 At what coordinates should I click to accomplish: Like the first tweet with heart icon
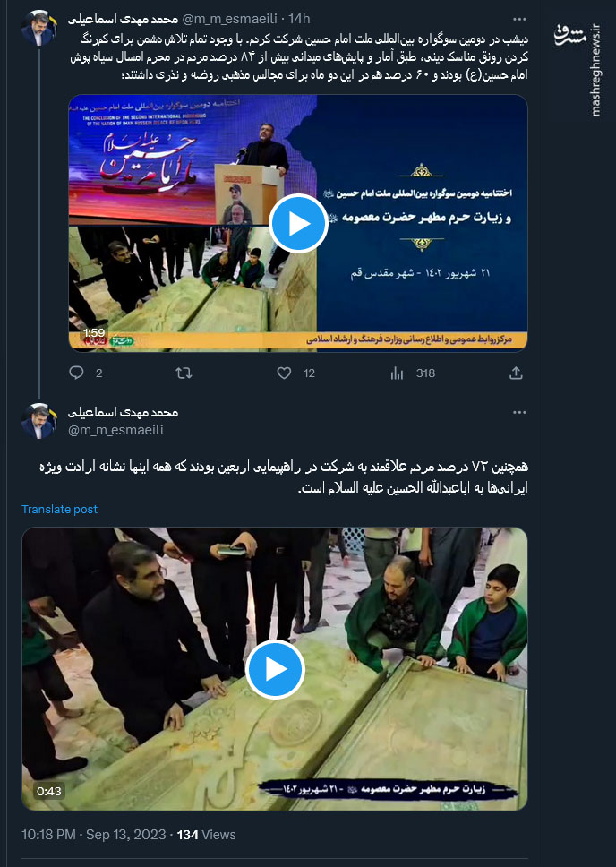point(284,373)
